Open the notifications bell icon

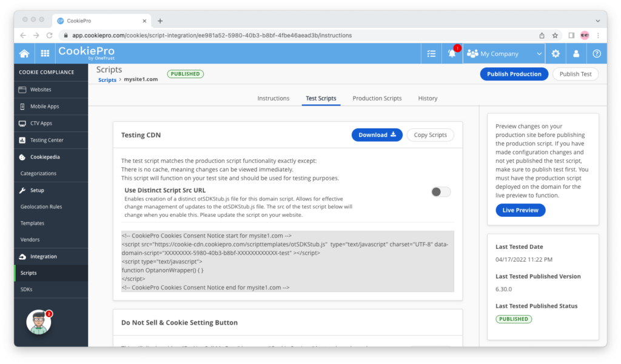452,53
